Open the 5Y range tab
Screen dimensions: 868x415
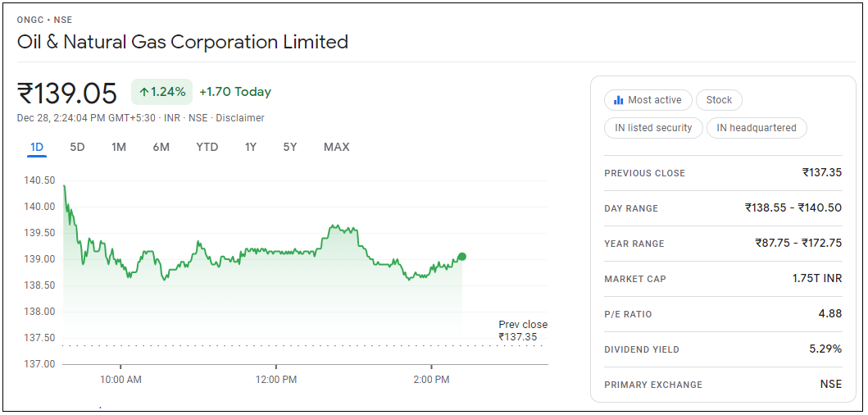tap(290, 147)
